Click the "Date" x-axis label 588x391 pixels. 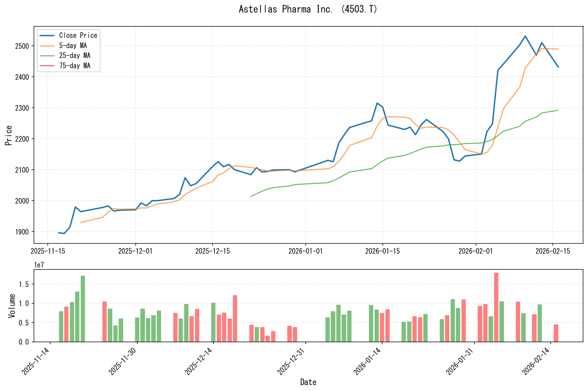point(308,382)
